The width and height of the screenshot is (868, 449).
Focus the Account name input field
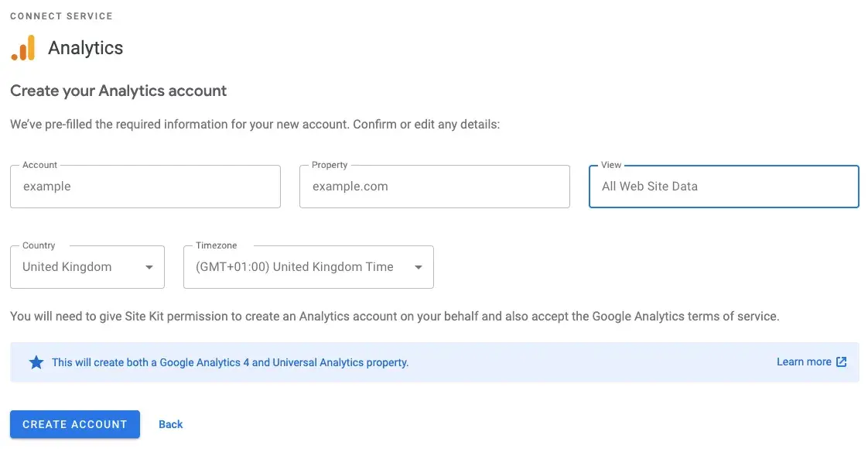145,187
